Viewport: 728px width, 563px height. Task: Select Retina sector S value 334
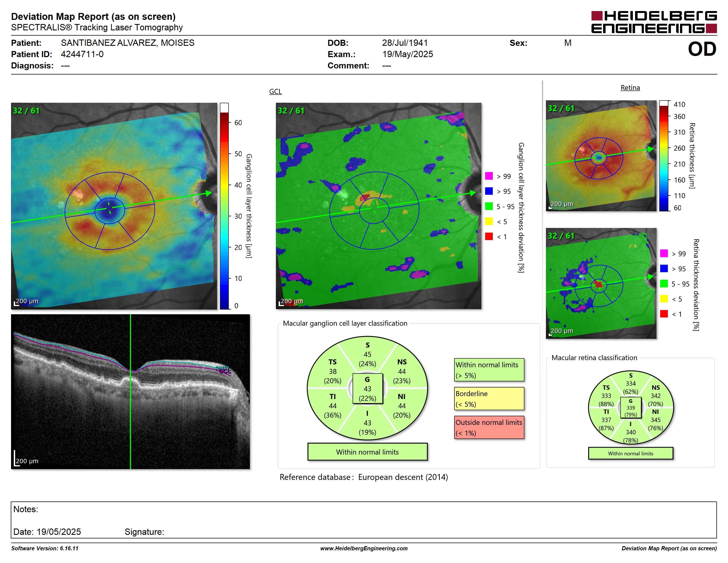pyautogui.click(x=631, y=384)
